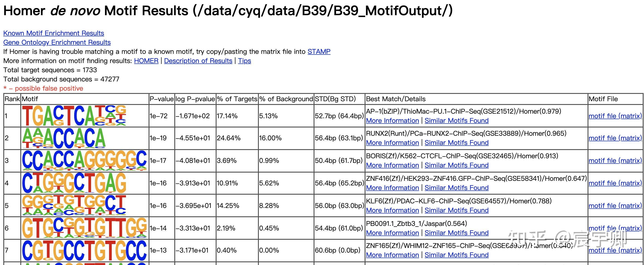Open the Tips link
The height and width of the screenshot is (265, 644).
244,61
